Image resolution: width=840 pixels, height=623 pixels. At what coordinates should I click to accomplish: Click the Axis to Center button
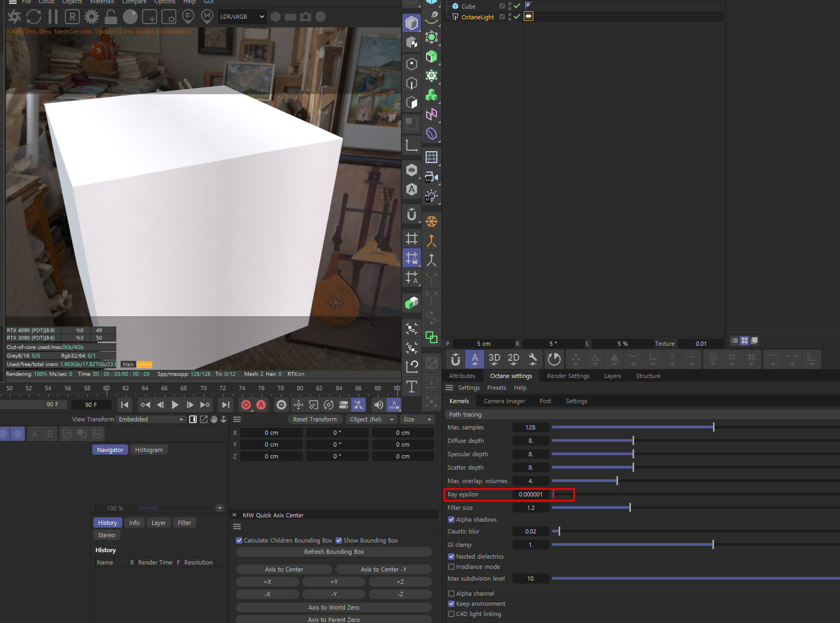click(284, 569)
